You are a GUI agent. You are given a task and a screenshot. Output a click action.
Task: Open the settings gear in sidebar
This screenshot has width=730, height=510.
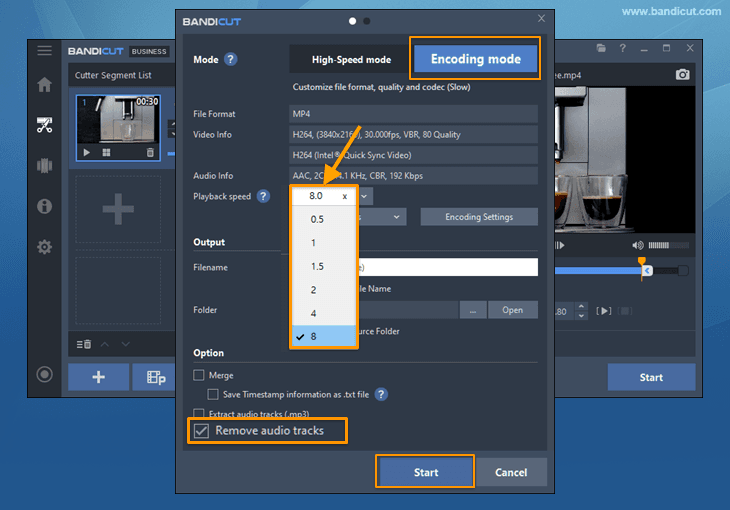coord(44,246)
